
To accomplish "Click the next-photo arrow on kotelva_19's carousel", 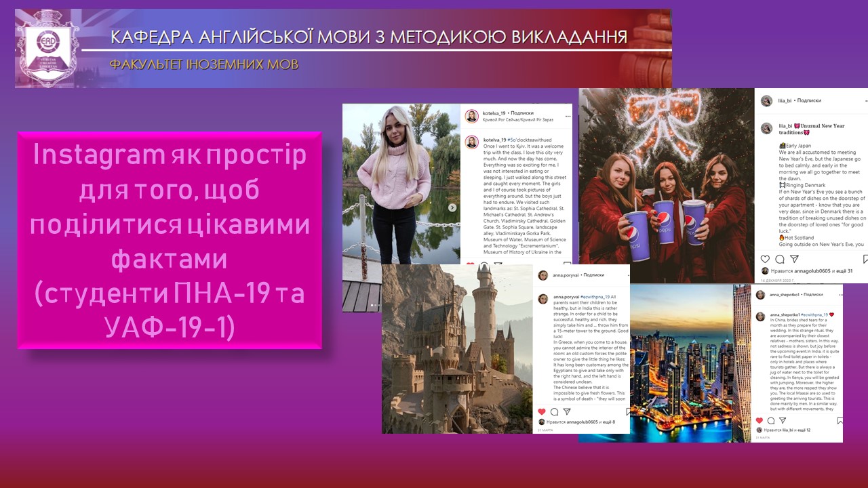I will pos(452,206).
